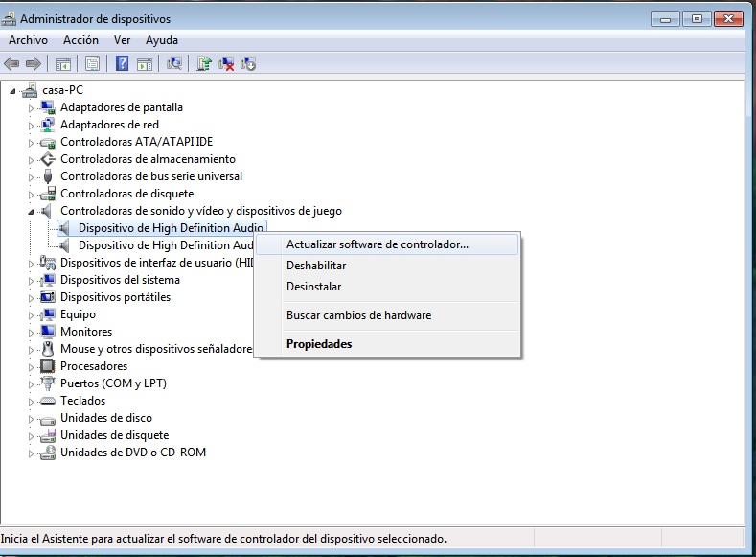The image size is (756, 557).
Task: Minimize the Administrador de dispositivos window
Action: coord(665,19)
